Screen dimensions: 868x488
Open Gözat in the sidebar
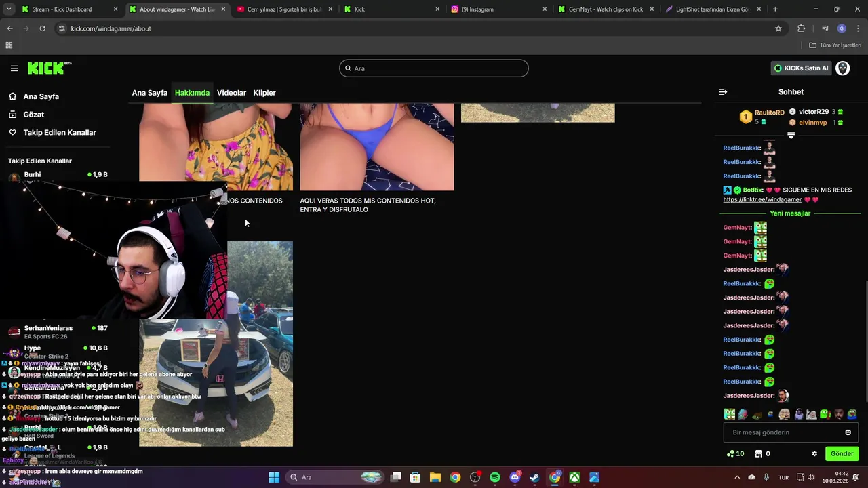click(33, 115)
